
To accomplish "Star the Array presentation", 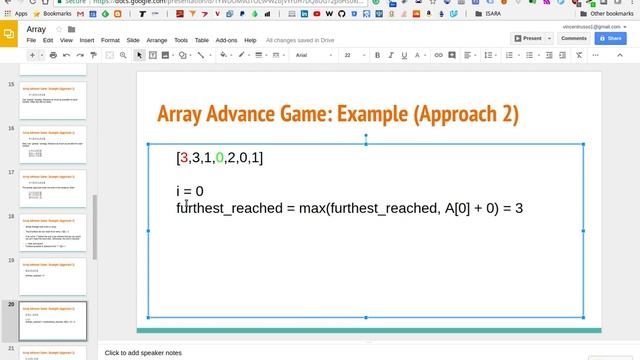I will click(x=59, y=29).
